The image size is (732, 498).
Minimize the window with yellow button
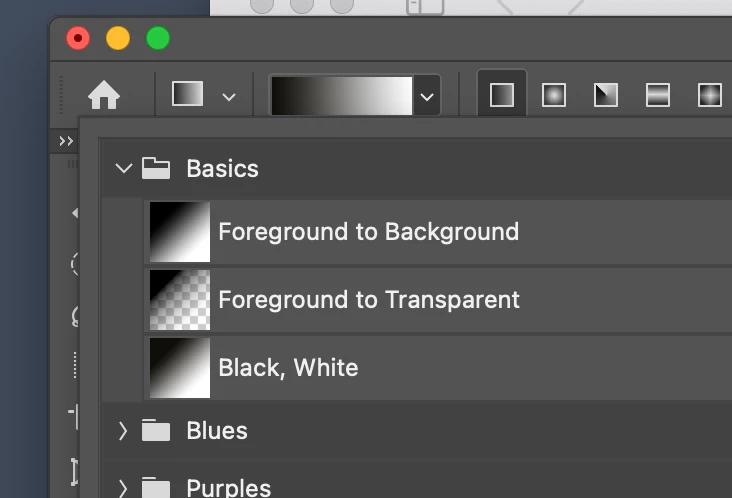click(118, 38)
